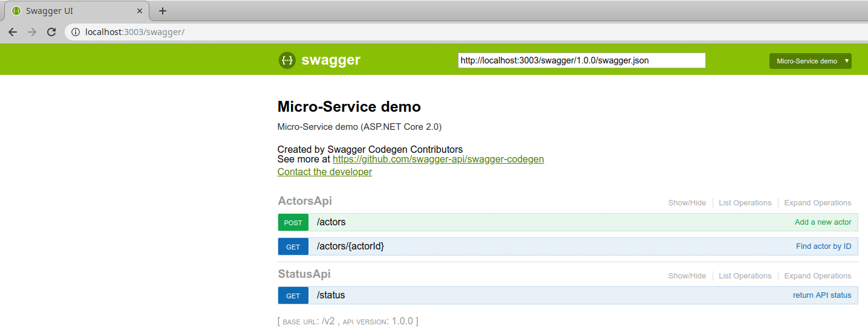The width and height of the screenshot is (868, 331).
Task: Click List Operations for ActorsApi
Action: click(745, 203)
